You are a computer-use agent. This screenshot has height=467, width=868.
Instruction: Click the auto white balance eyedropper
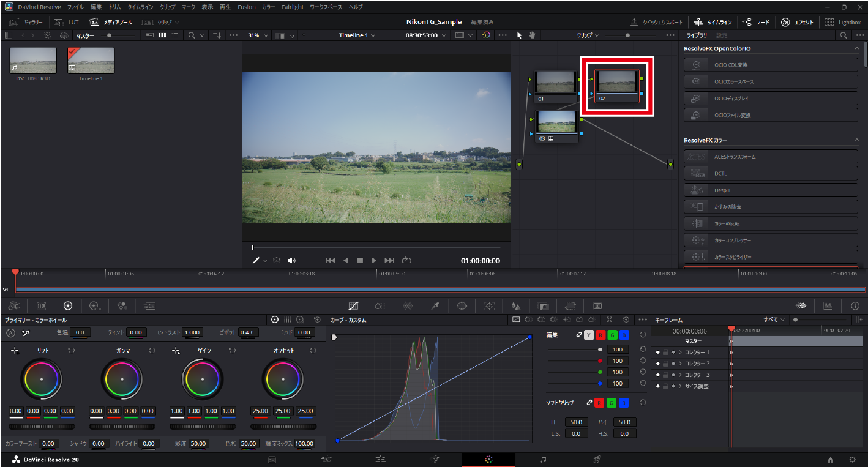pyautogui.click(x=26, y=333)
